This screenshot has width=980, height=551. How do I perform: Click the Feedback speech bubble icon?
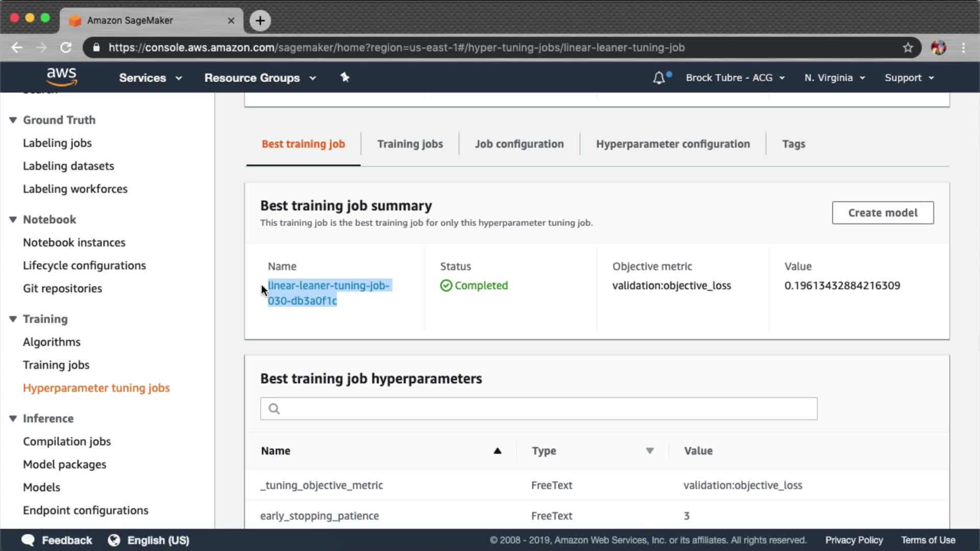28,540
